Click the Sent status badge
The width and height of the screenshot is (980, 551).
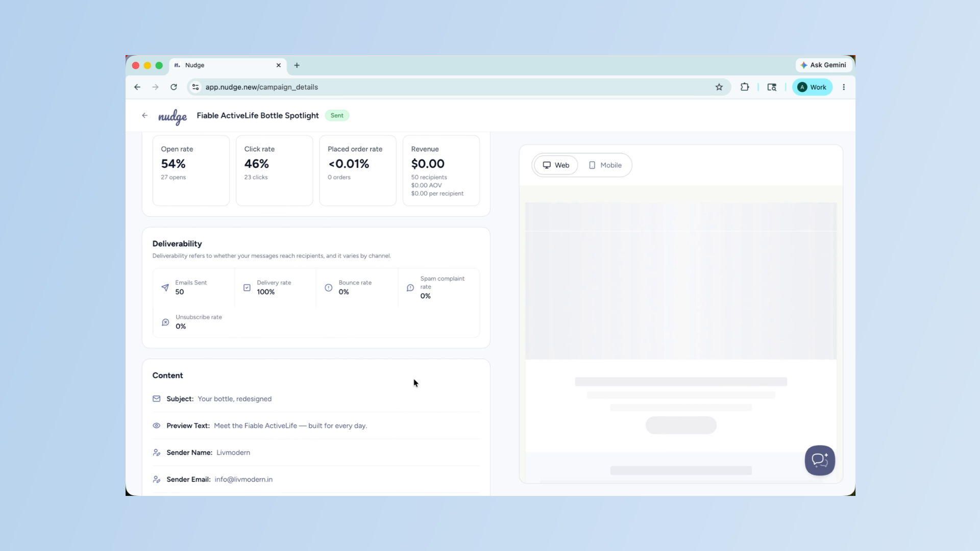[x=337, y=115]
